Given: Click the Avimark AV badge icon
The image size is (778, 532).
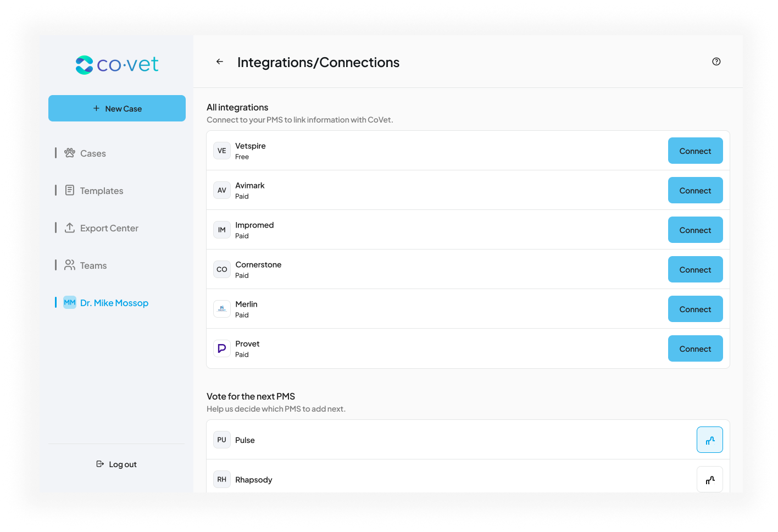Looking at the screenshot, I should [x=222, y=190].
